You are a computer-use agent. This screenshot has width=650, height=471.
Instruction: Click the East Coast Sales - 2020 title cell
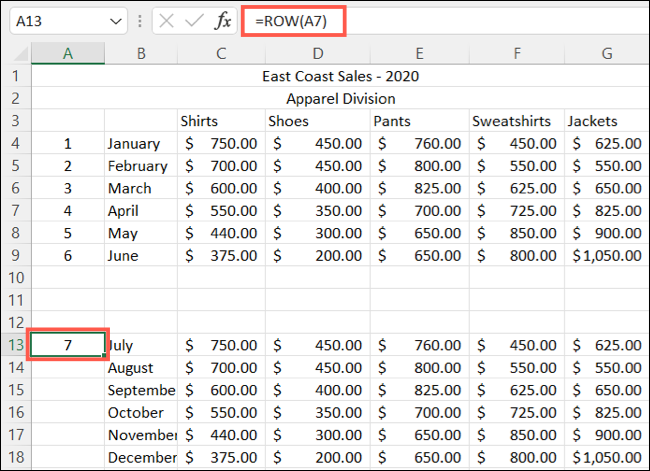(340, 76)
